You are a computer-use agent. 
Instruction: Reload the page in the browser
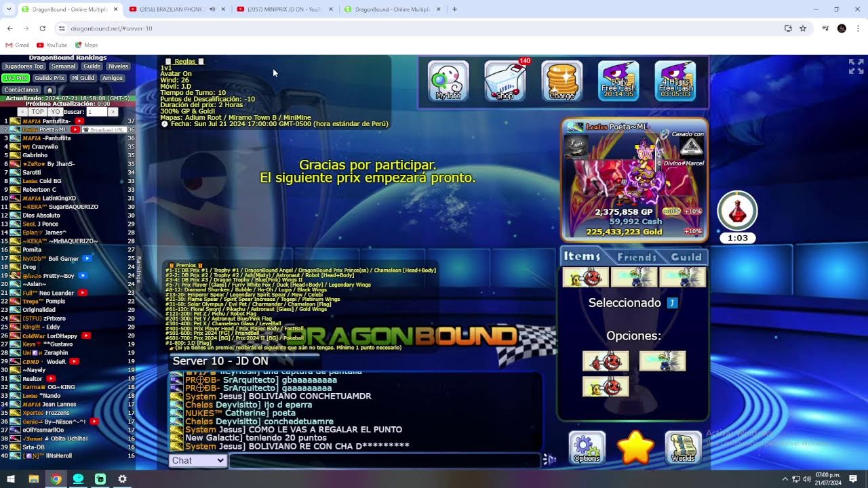42,28
